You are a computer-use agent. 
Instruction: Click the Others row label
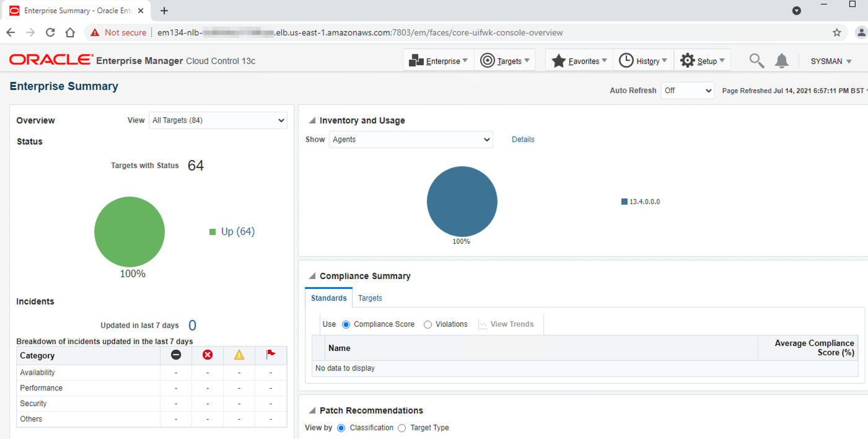tap(31, 419)
